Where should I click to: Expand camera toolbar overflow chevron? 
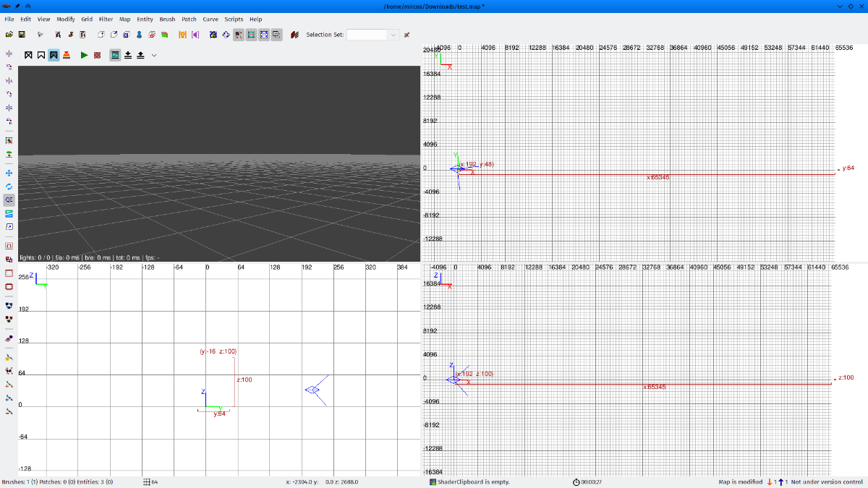coord(153,55)
